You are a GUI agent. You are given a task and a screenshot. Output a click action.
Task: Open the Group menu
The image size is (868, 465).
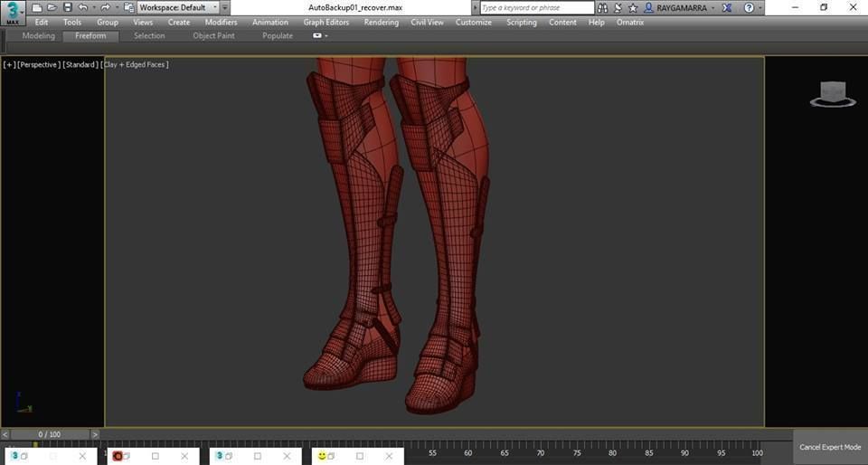(x=108, y=22)
